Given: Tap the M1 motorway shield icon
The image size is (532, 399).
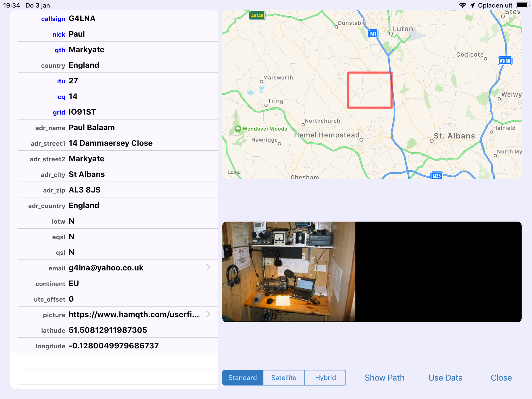Looking at the screenshot, I should tap(373, 34).
